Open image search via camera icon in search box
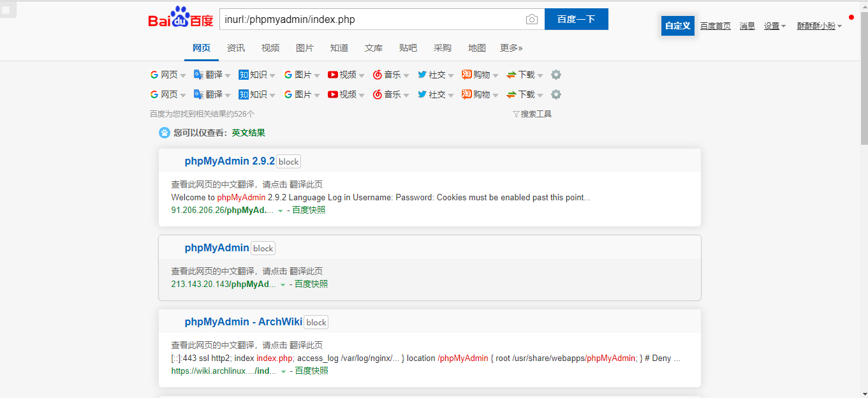868x398 pixels. coord(531,19)
